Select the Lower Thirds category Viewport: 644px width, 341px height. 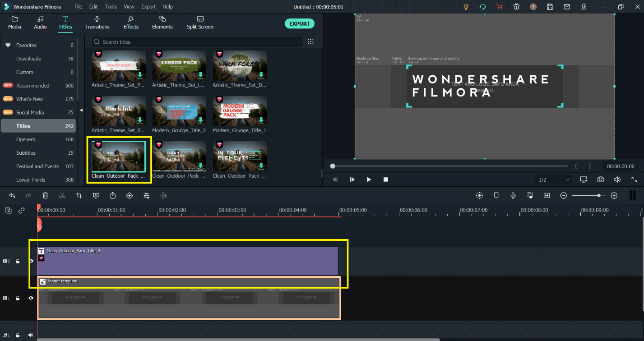pos(38,180)
